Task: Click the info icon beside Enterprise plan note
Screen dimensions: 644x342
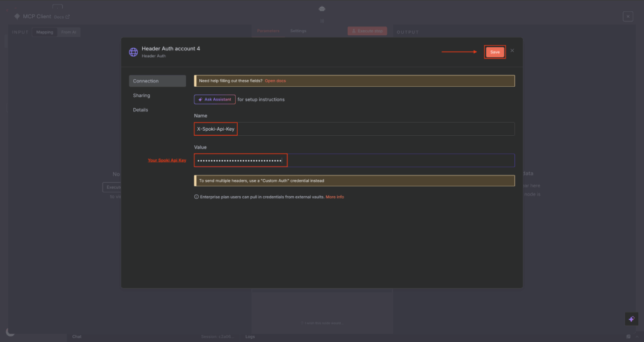Action: pos(196,197)
